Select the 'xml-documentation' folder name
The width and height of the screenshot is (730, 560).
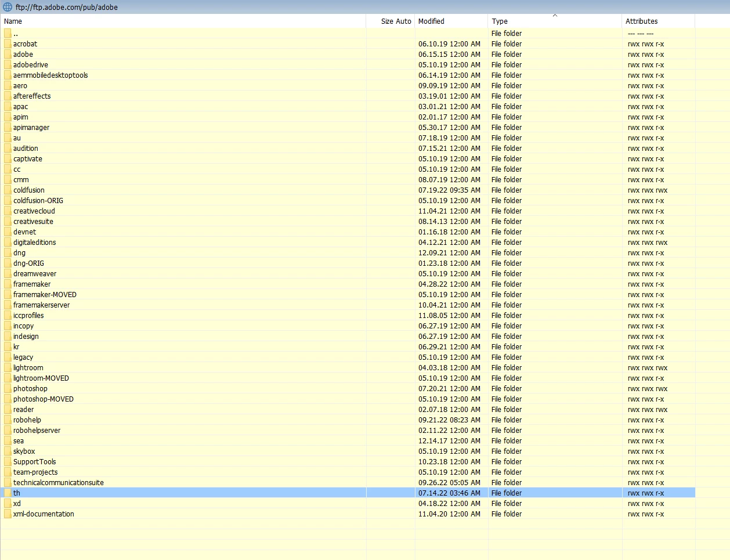(44, 514)
